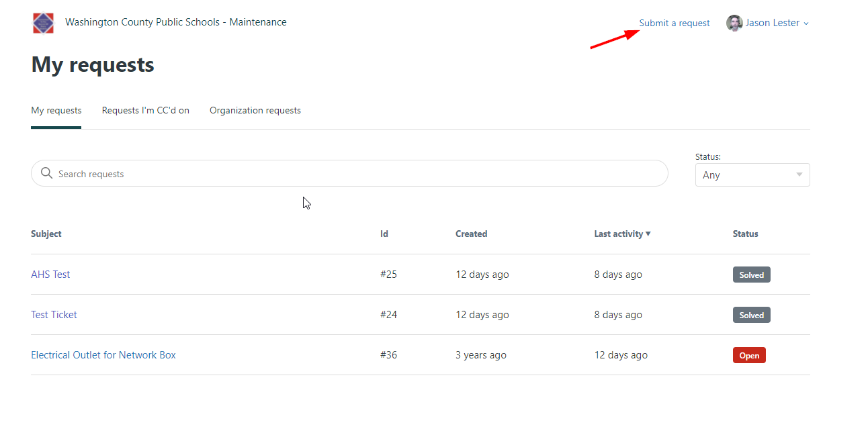868x441 pixels.
Task: Click ticket id #25
Action: (x=389, y=274)
